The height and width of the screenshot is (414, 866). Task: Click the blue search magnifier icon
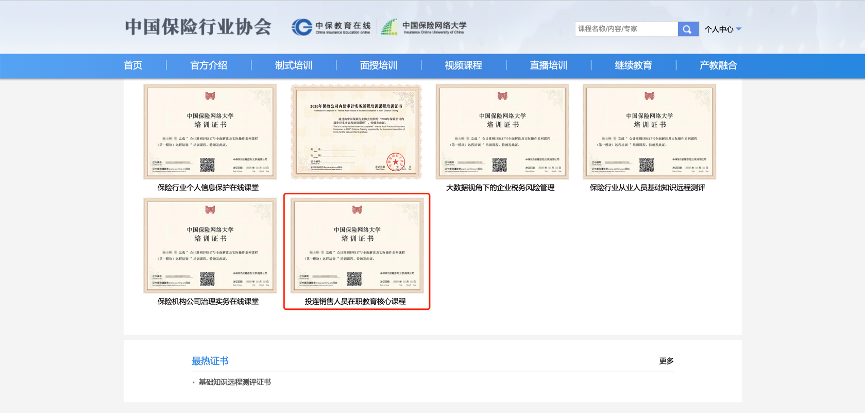click(688, 29)
